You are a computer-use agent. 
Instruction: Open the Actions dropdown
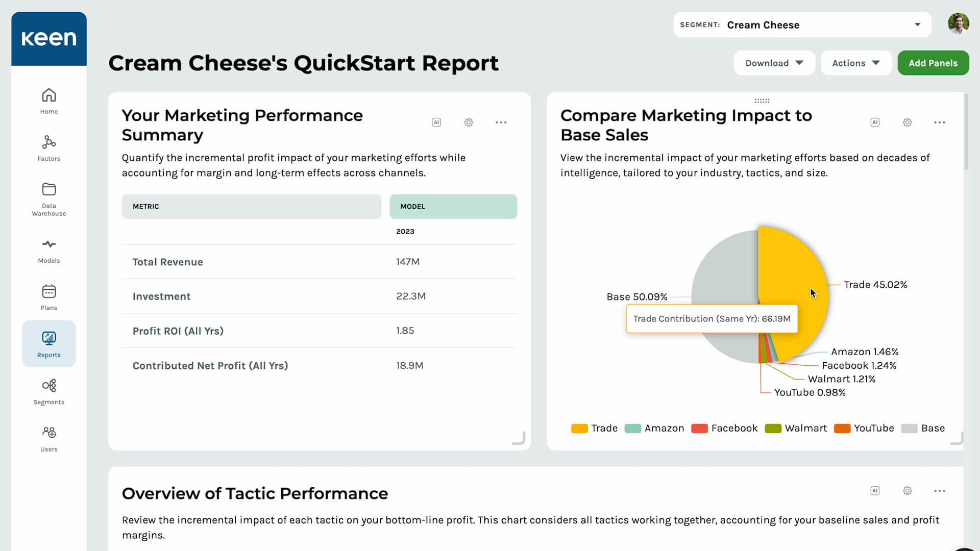855,63
